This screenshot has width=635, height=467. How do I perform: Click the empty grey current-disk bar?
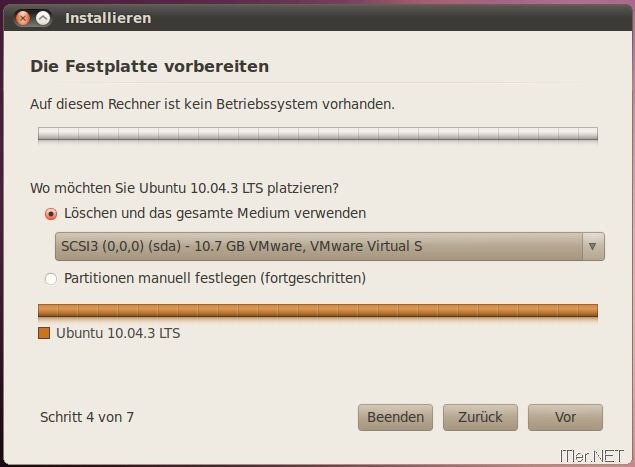pos(318,134)
